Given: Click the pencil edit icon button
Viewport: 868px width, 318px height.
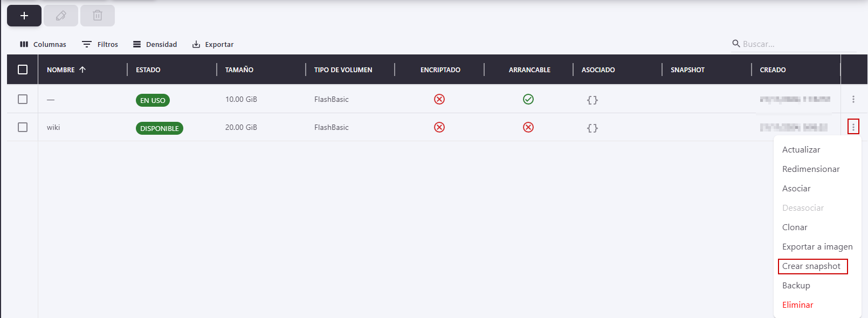Looking at the screenshot, I should coord(61,16).
